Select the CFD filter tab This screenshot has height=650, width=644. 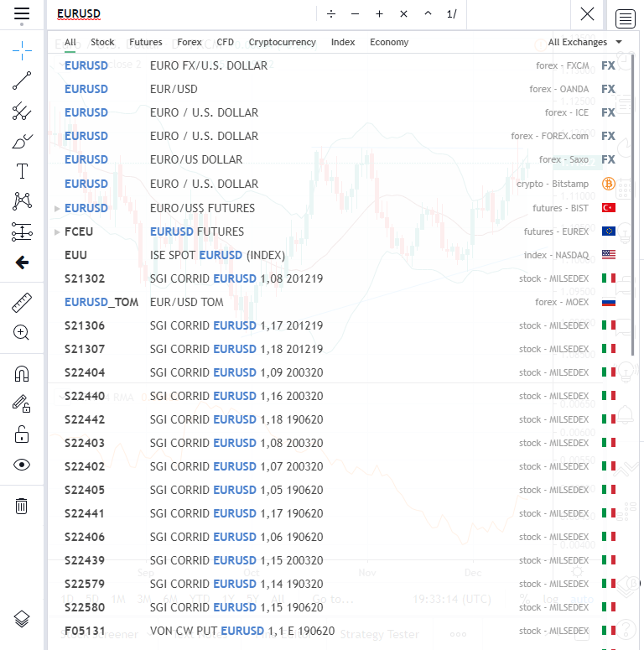(x=225, y=42)
